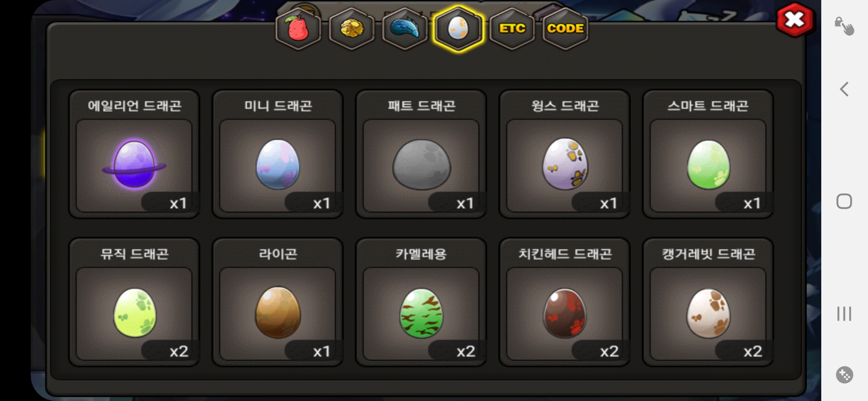Open the blue dragon scale tab
Image resolution: width=868 pixels, height=401 pixels.
click(405, 29)
